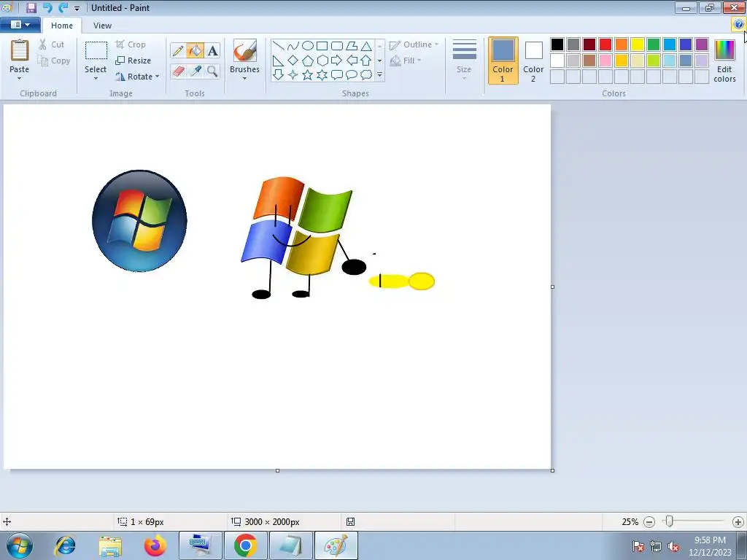Choose the Oval callout shape
This screenshot has height=560, width=747.
(352, 75)
